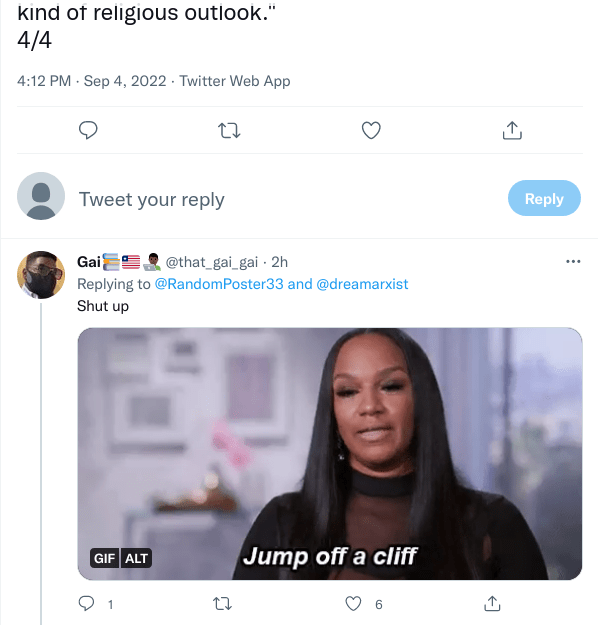
Task: Open the @RandomPoster33 mention link
Action: [219, 284]
